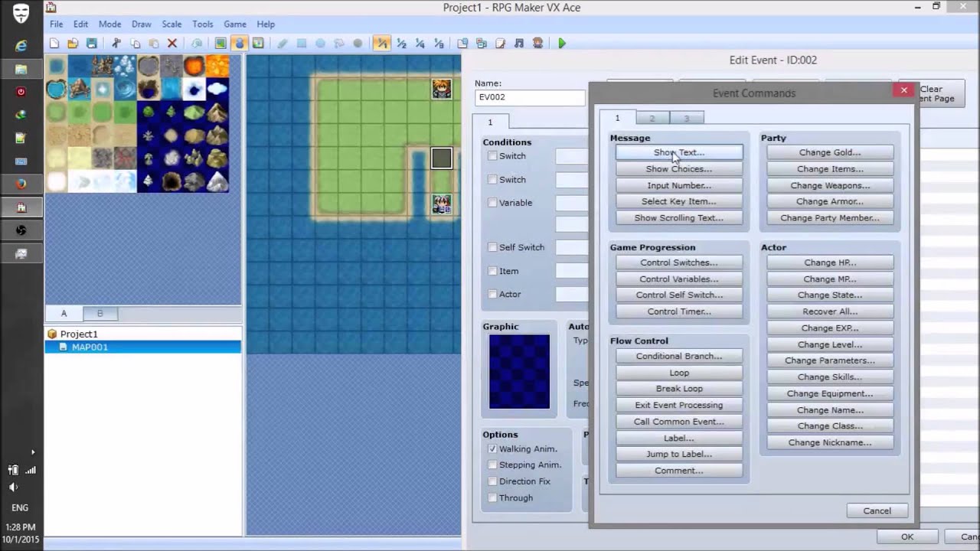Set map zoom scale to 1/1

[x=381, y=44]
